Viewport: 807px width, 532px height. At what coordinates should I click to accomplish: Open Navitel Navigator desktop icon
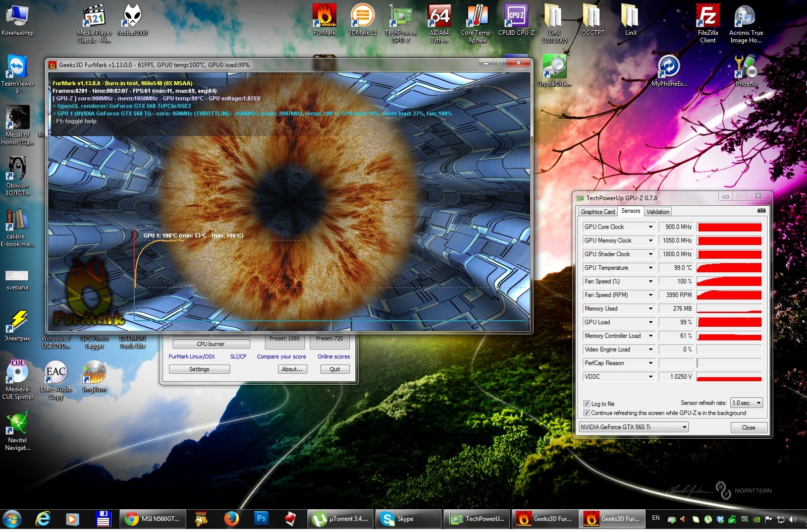point(17,431)
